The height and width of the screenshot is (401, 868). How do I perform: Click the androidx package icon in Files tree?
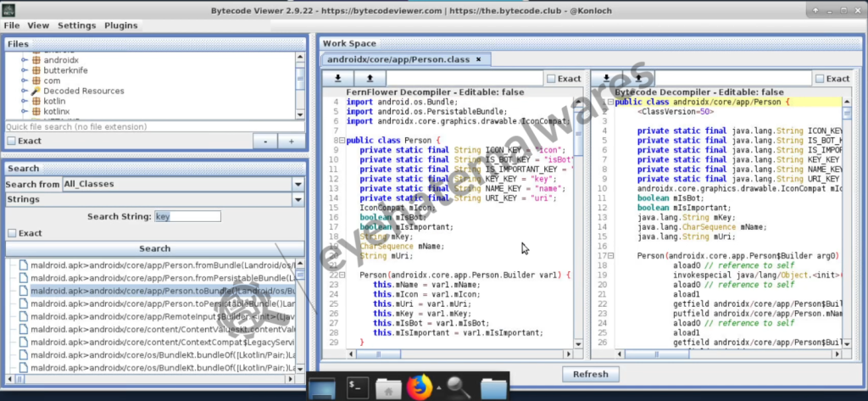point(36,60)
